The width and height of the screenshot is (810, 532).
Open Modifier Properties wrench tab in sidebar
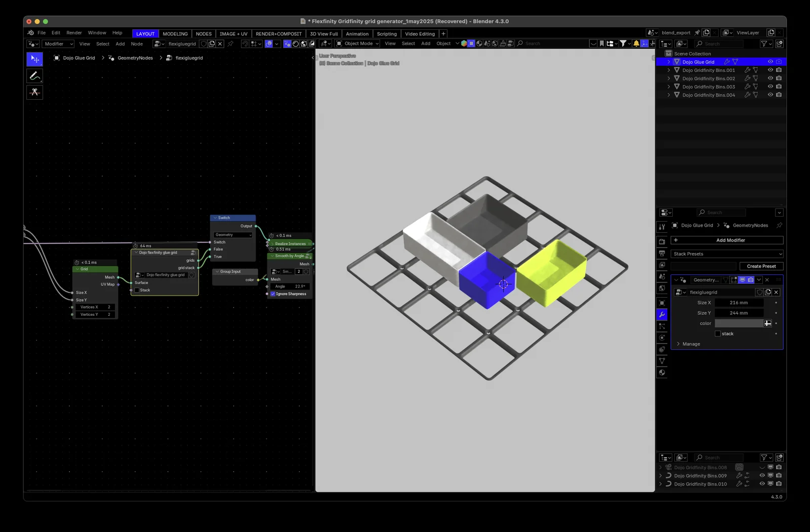click(x=662, y=314)
